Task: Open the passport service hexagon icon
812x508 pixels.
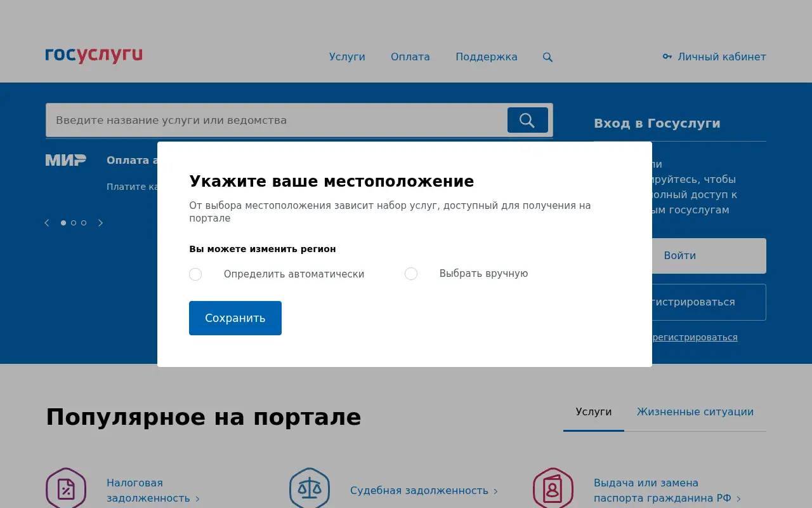Action: 553,488
